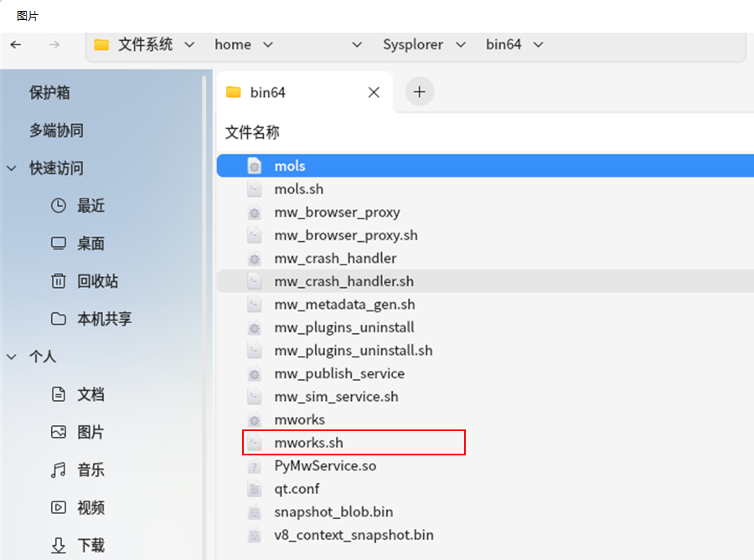Click the file name column header

(x=252, y=132)
